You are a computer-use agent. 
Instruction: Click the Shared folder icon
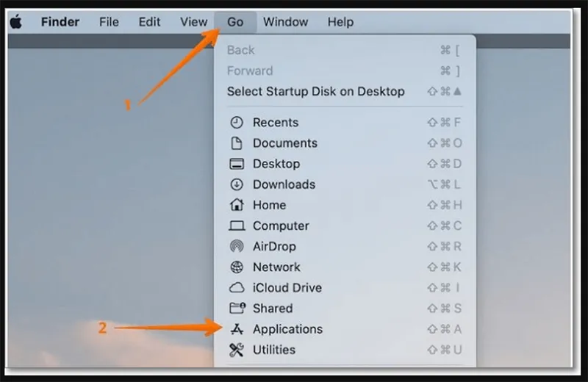click(237, 308)
